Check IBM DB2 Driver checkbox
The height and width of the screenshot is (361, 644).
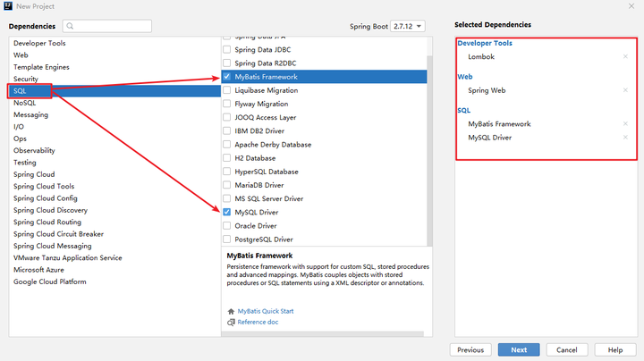(226, 130)
